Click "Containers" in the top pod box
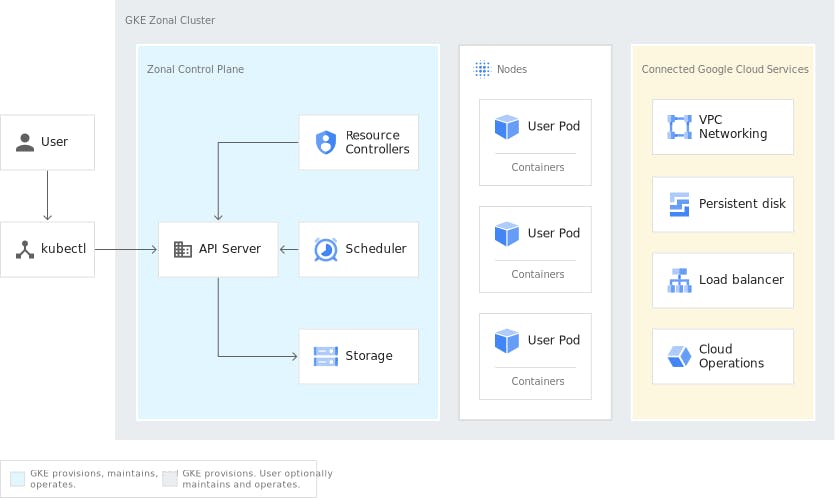Screen dimensions: 835x499 pos(538,167)
